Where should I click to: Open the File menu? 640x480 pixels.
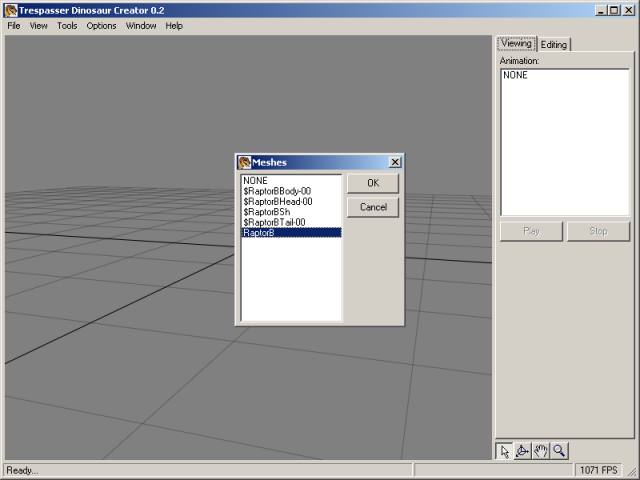14,26
